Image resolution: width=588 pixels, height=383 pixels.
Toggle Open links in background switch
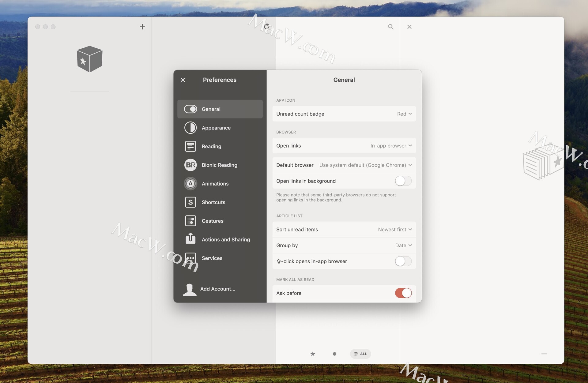(x=403, y=181)
